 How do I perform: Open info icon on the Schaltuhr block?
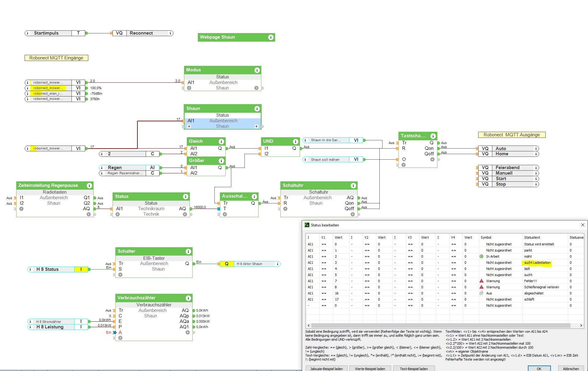point(353,186)
